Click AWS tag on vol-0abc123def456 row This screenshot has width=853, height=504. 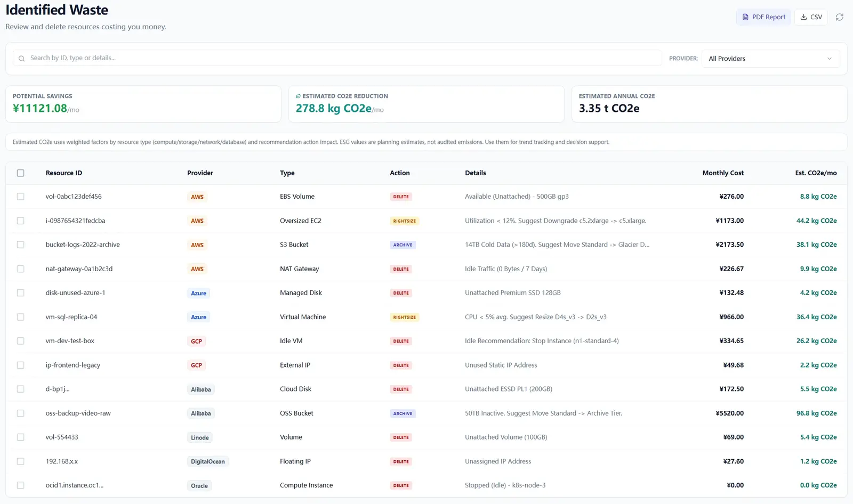click(197, 197)
